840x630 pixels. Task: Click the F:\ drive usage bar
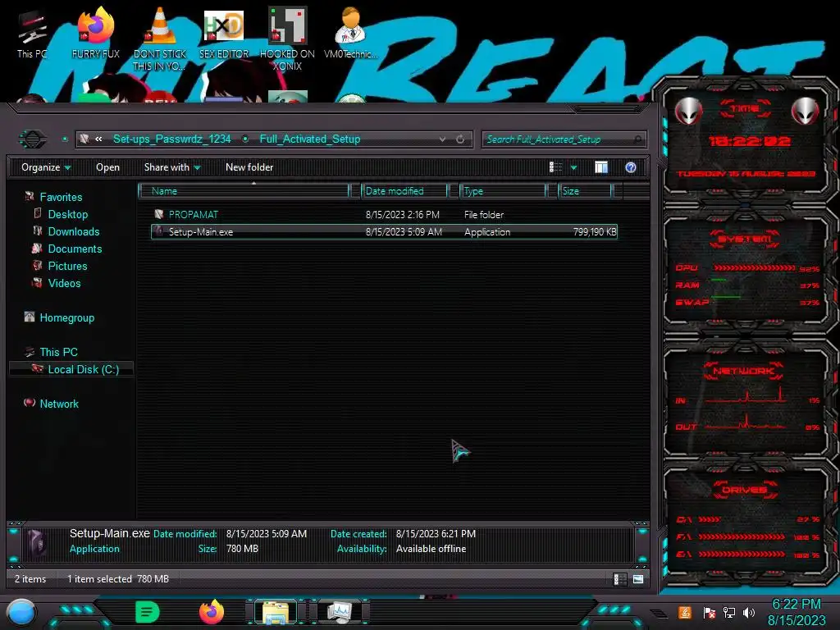pos(742,536)
